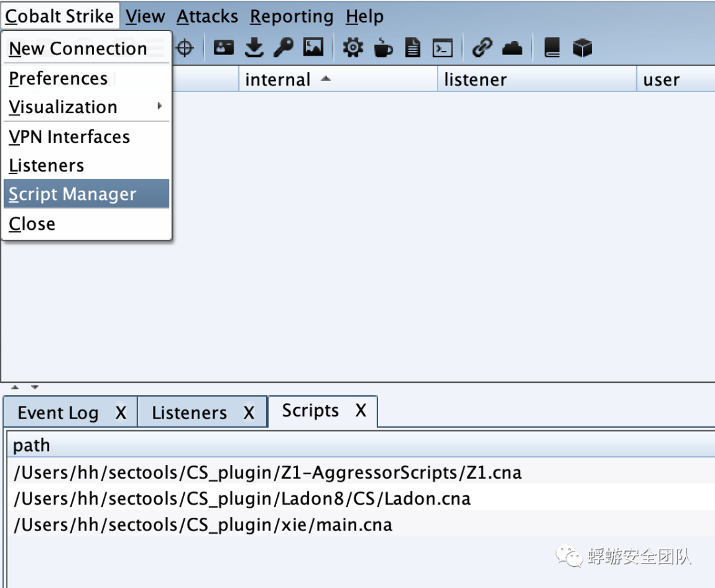Click the cloud manage sites icon
Screen dimensions: 715x588
(512, 48)
